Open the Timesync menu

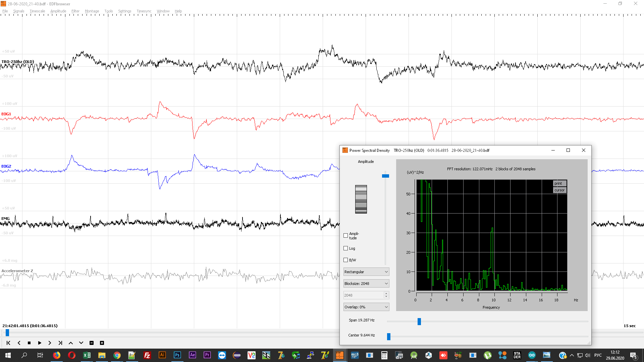[x=144, y=11]
